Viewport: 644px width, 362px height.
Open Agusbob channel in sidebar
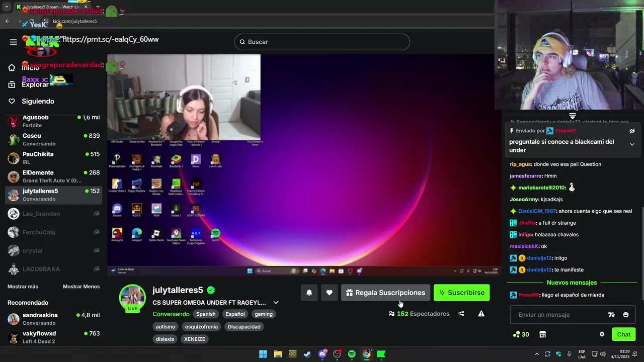click(53, 121)
